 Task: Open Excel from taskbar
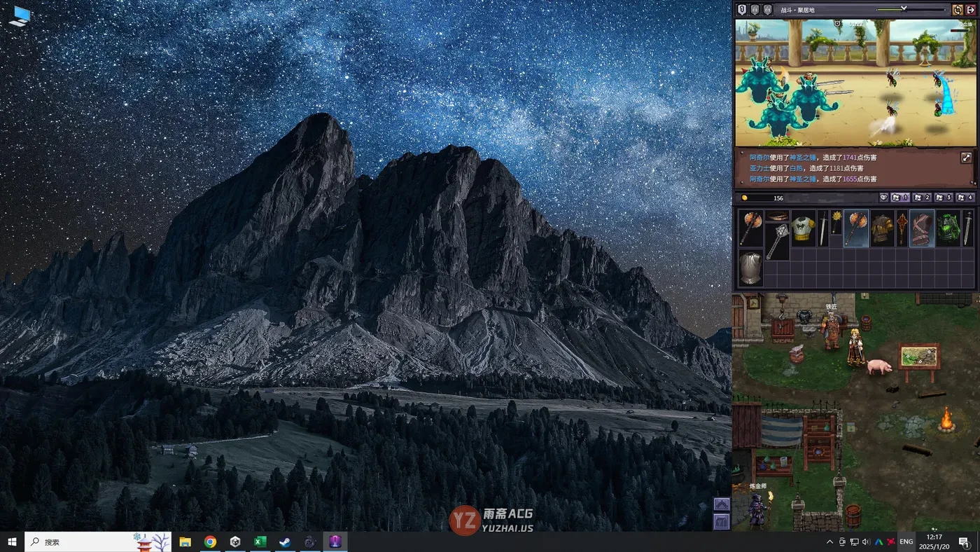(x=260, y=541)
